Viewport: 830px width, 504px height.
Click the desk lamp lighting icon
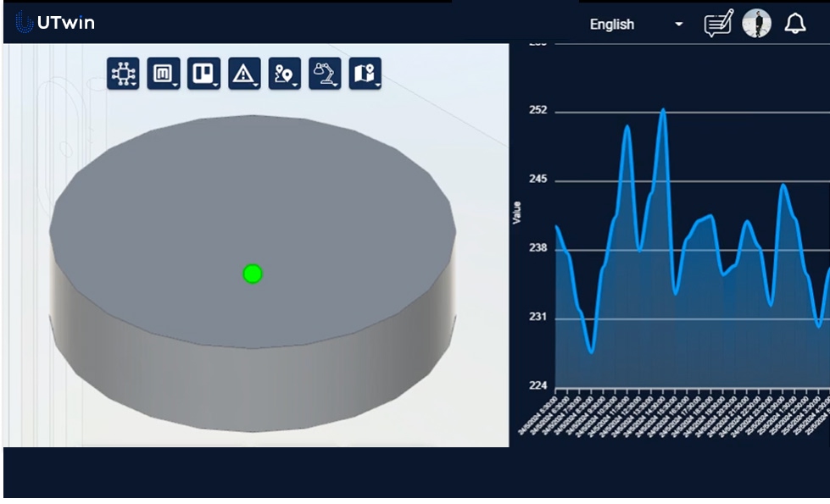[325, 74]
